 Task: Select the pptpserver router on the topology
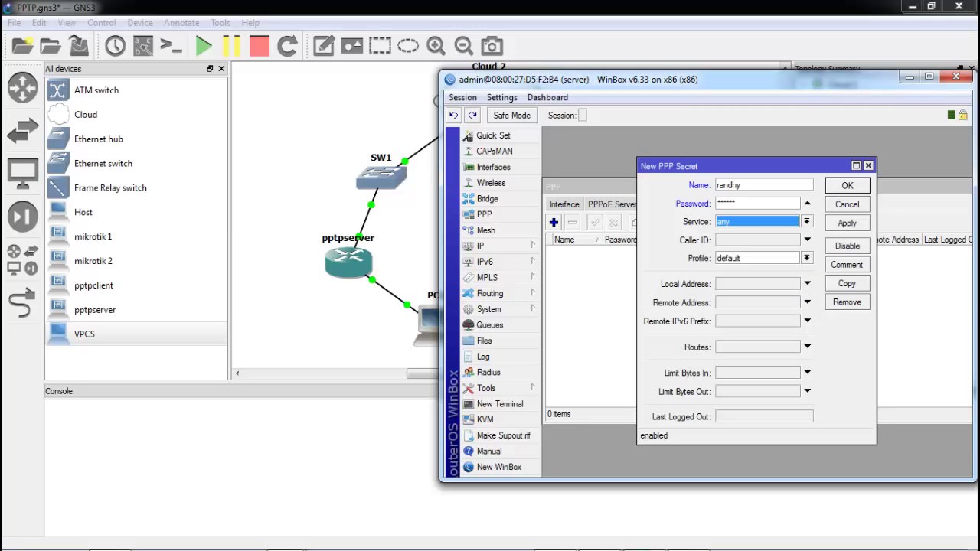348,263
